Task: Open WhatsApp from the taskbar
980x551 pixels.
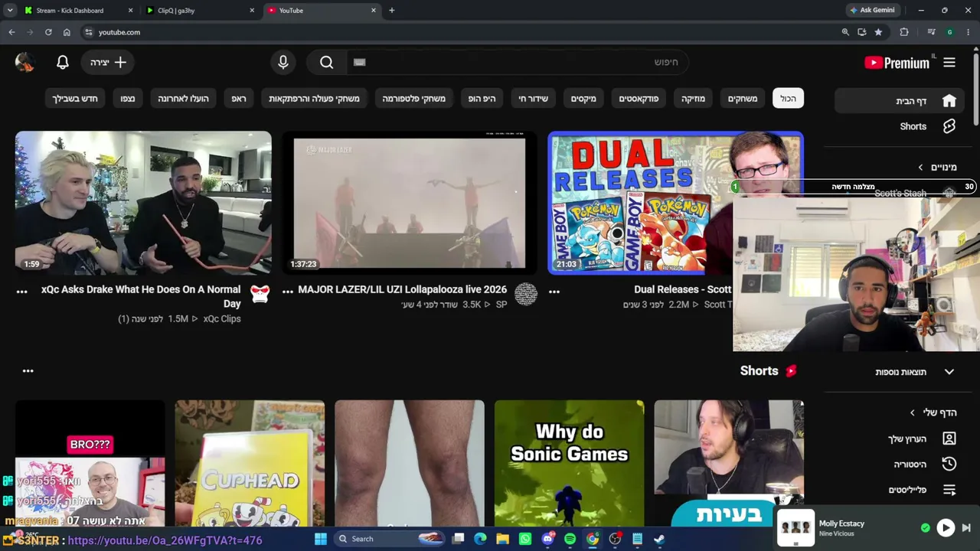Action: click(x=525, y=539)
